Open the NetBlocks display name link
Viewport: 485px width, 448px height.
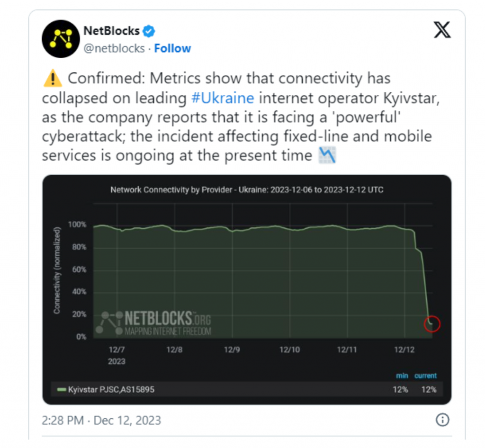[x=111, y=31]
